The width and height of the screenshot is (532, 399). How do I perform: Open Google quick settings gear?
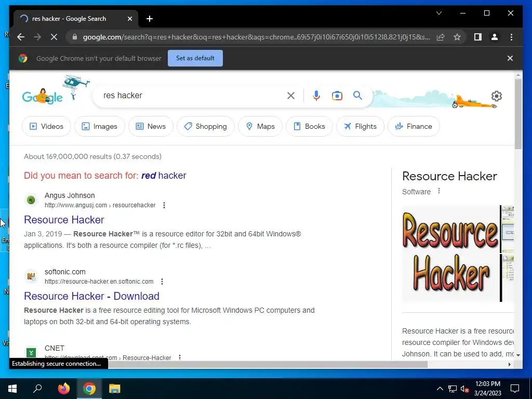coord(496,96)
